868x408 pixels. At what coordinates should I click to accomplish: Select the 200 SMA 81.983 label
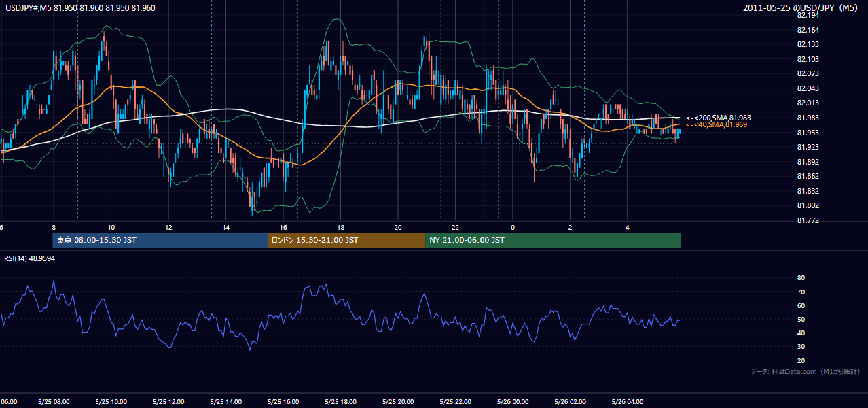718,118
